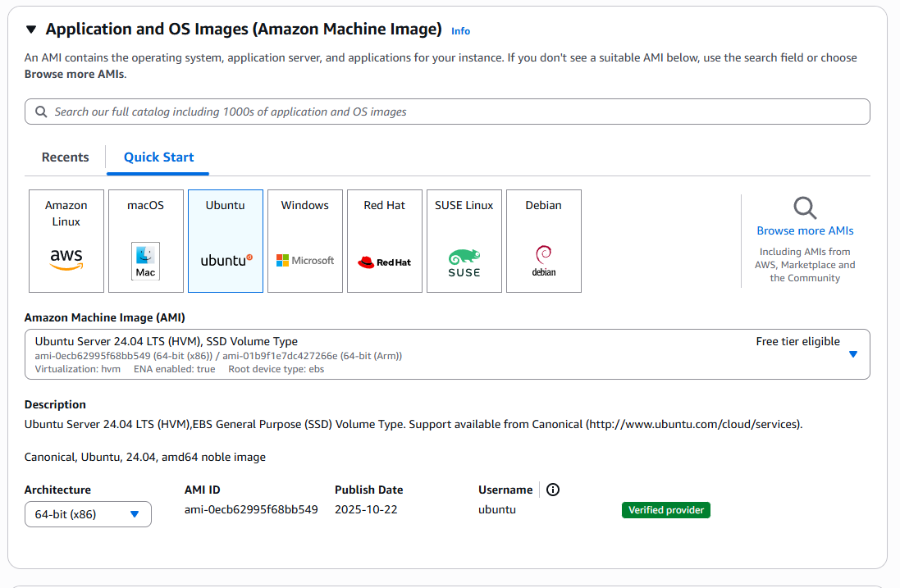
Task: Select the Windows AMI tile
Action: tap(304, 241)
